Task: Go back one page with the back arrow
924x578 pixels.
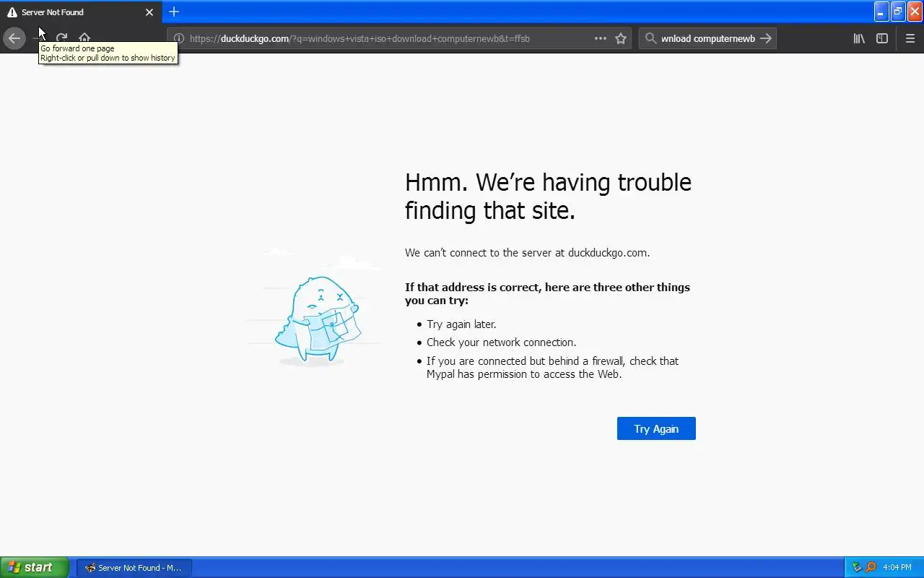Action: (x=14, y=38)
